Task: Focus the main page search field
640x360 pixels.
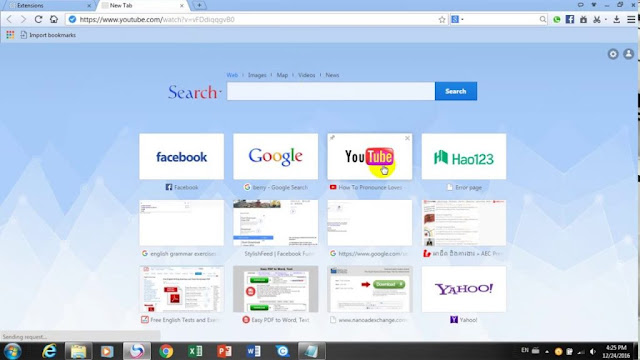Action: click(x=331, y=91)
